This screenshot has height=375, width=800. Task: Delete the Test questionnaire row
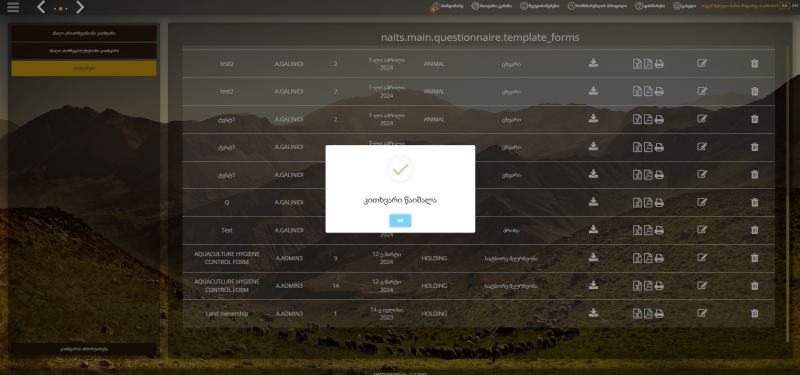755,230
